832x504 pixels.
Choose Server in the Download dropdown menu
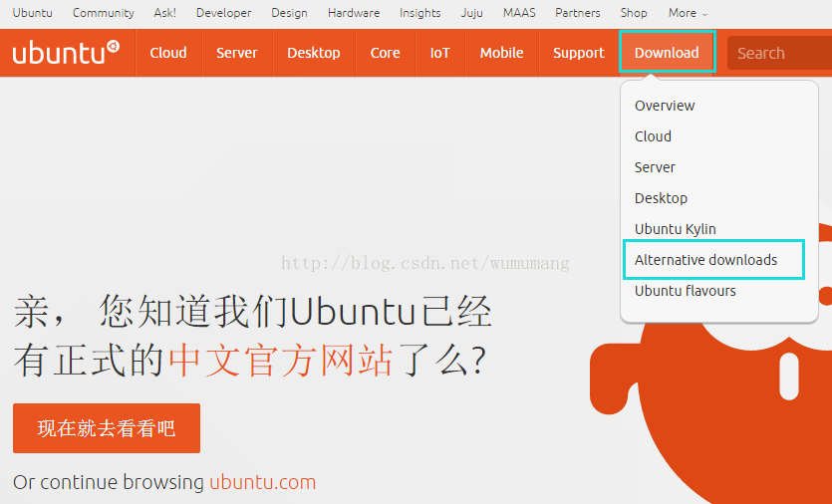[x=655, y=167]
